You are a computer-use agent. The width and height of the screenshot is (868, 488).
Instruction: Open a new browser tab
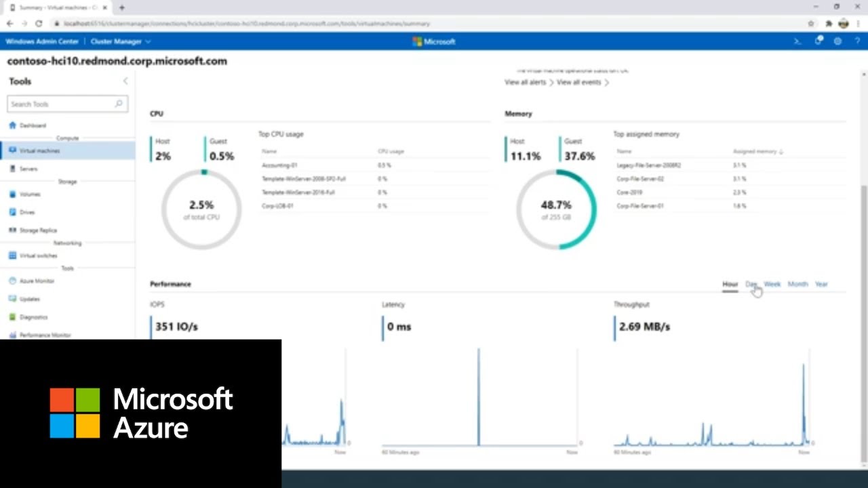click(x=122, y=7)
